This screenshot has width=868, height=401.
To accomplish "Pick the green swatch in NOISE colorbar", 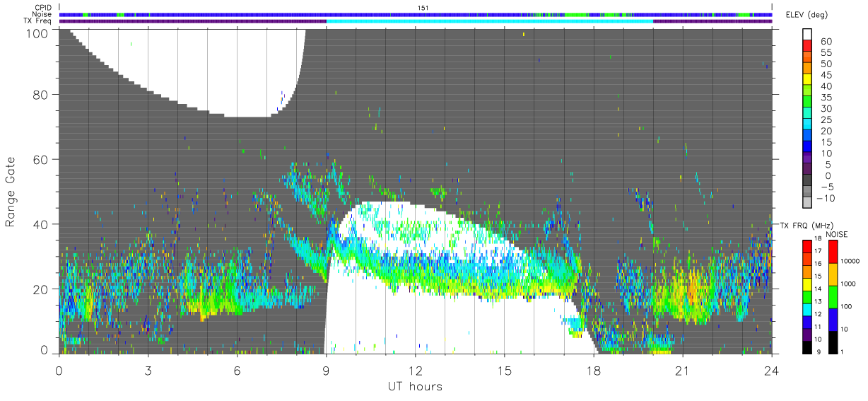I will [833, 297].
